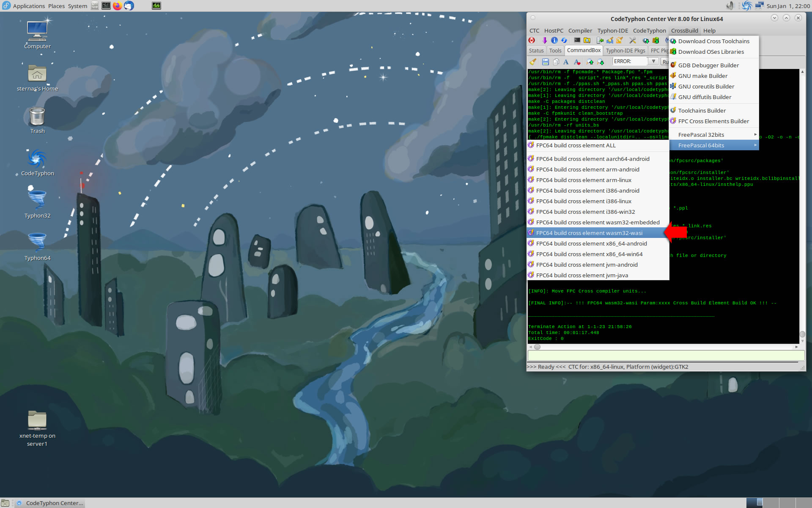The image size is (812, 508).
Task: Click the CommandBox horizontal scrollbar thumb
Action: [537, 347]
